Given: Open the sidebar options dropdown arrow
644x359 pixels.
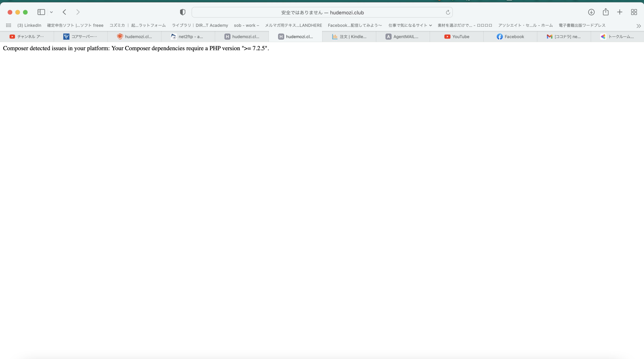Looking at the screenshot, I should click(x=51, y=12).
